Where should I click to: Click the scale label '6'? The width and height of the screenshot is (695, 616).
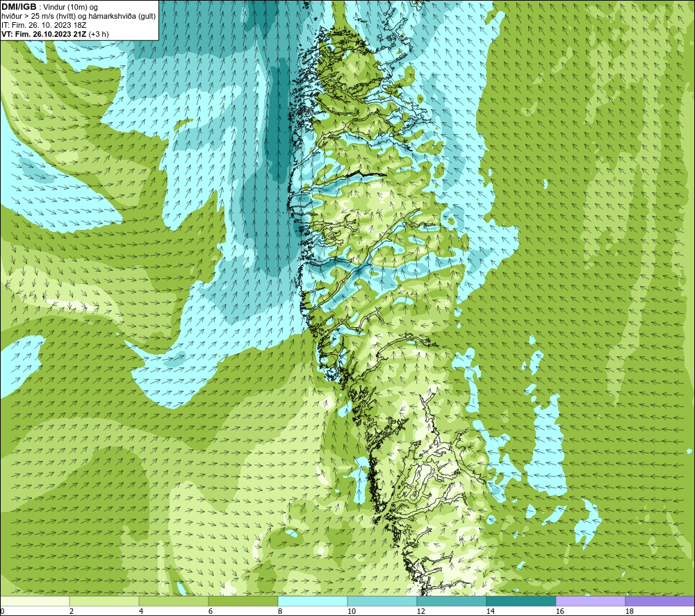point(211,612)
